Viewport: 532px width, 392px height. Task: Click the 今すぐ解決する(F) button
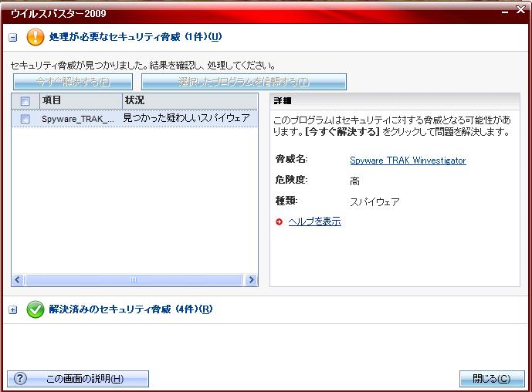coord(73,82)
